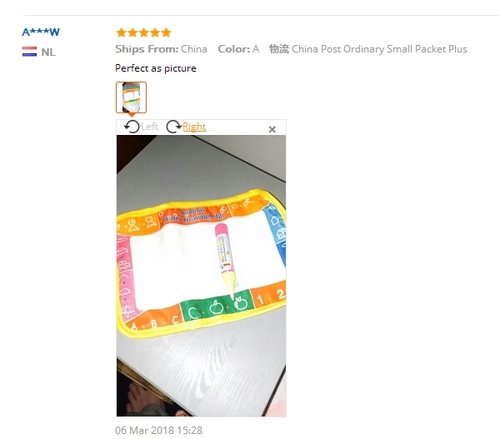The image size is (500, 439).
Task: Select the review photo thumbnail
Action: 131,97
